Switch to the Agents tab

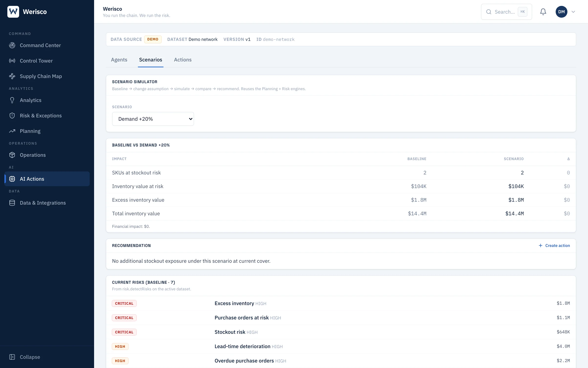pos(119,60)
